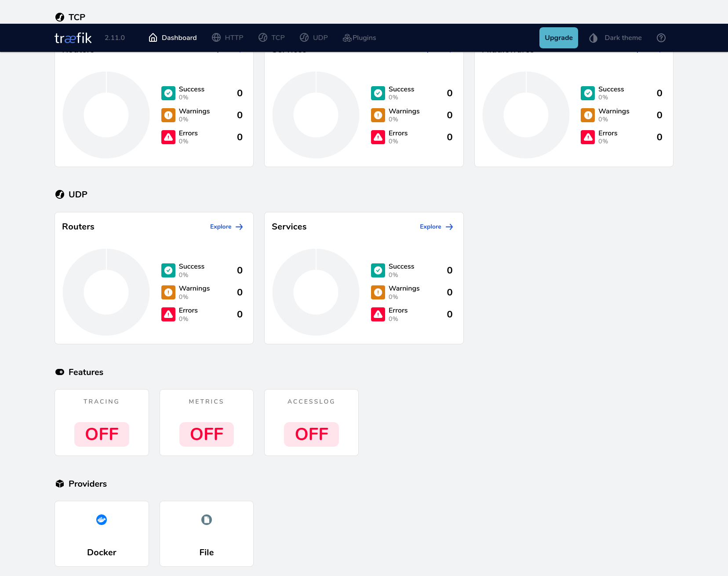Click the Traefik logo
Image resolution: width=728 pixels, height=576 pixels.
point(73,38)
